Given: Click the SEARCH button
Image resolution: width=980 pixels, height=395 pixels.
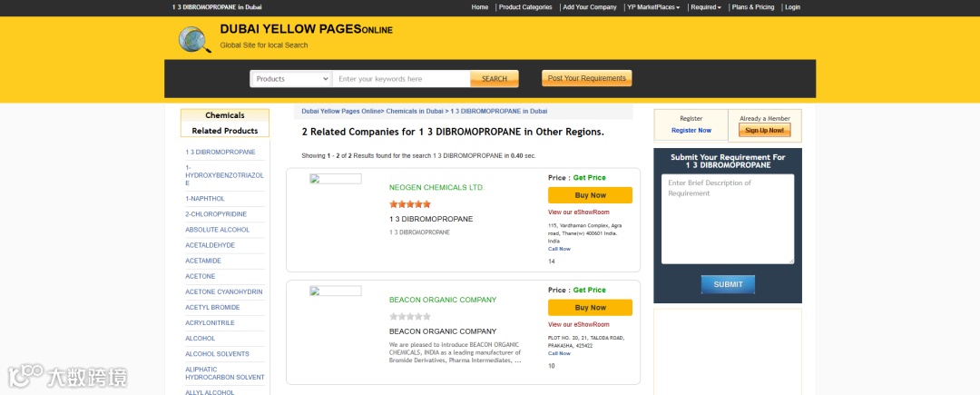Looking at the screenshot, I should [x=495, y=79].
